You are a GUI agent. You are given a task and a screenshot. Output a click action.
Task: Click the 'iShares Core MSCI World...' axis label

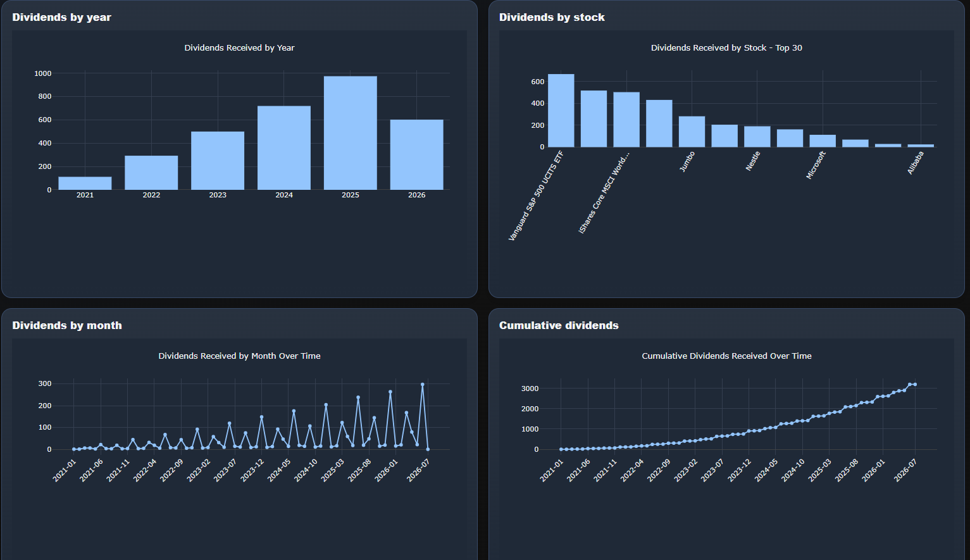(x=604, y=192)
